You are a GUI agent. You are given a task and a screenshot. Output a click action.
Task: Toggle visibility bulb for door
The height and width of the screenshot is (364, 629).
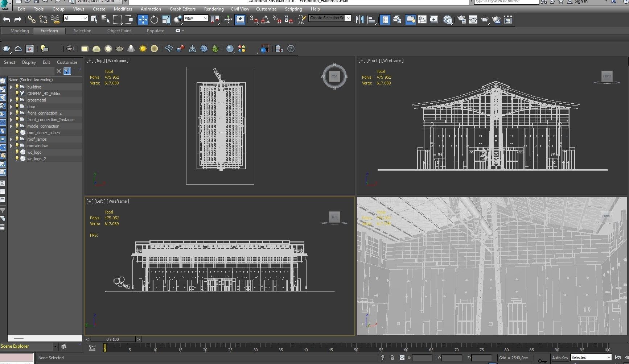(17, 107)
